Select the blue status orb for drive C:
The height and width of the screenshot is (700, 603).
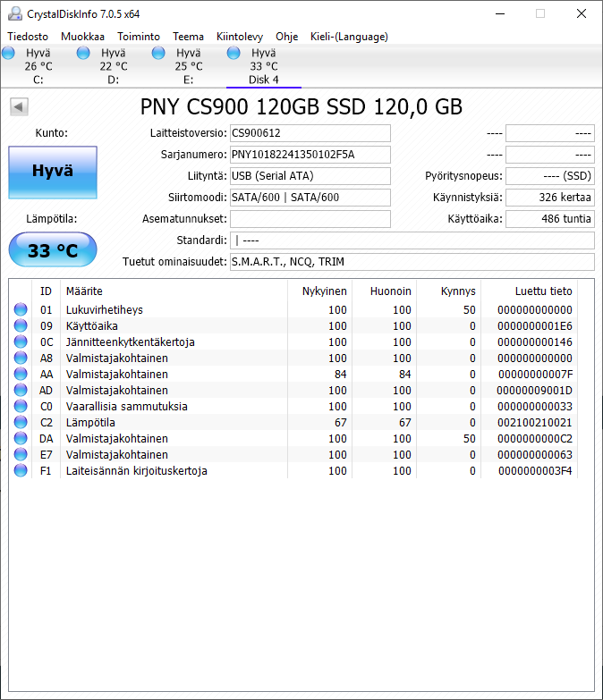8,53
